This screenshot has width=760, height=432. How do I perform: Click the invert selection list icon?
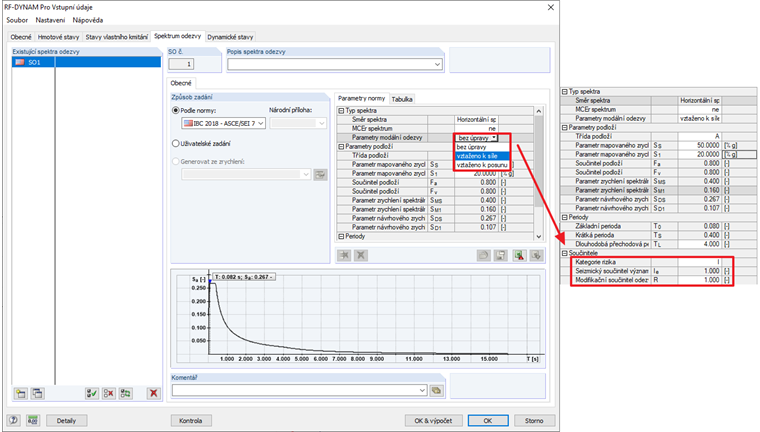point(126,393)
